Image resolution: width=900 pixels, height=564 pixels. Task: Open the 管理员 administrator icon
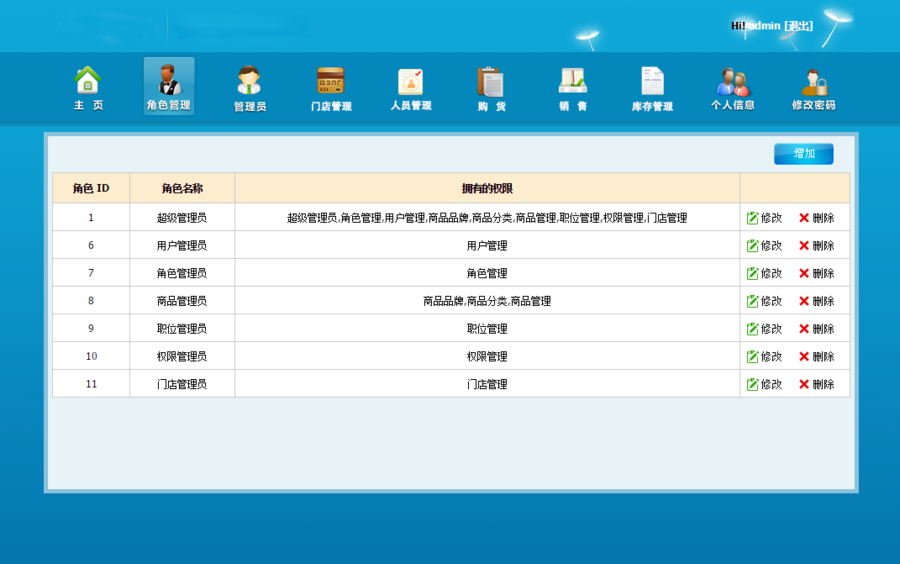point(249,82)
